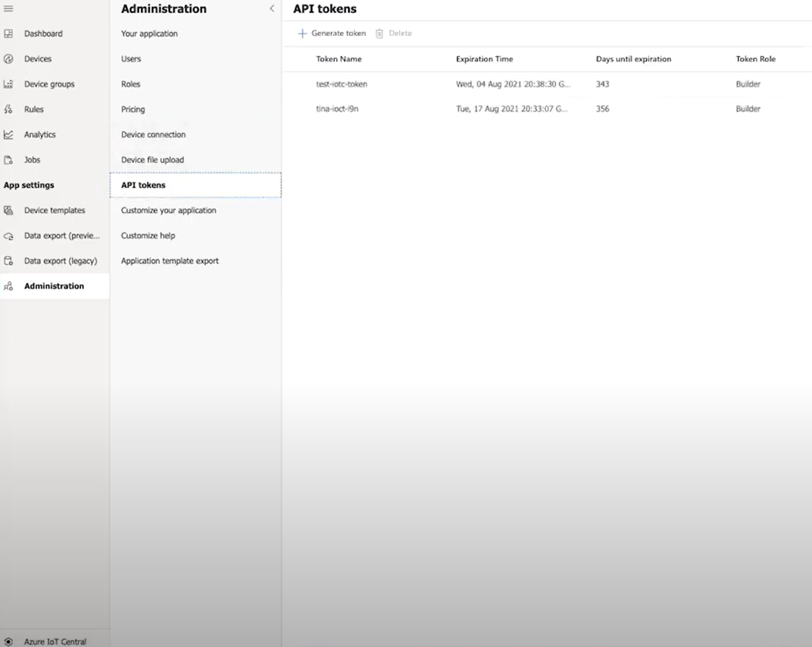Sort by Days until expiration column
This screenshot has height=647, width=812.
(x=633, y=59)
